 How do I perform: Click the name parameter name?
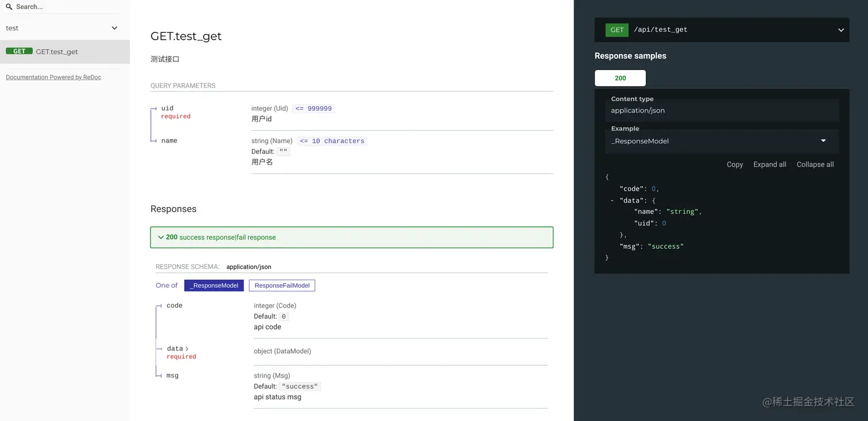pyautogui.click(x=169, y=141)
